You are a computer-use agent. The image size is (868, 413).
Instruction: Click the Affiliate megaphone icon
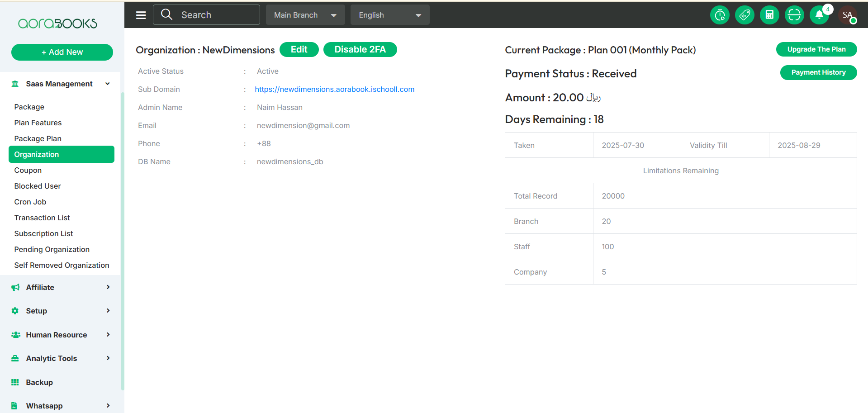point(15,287)
